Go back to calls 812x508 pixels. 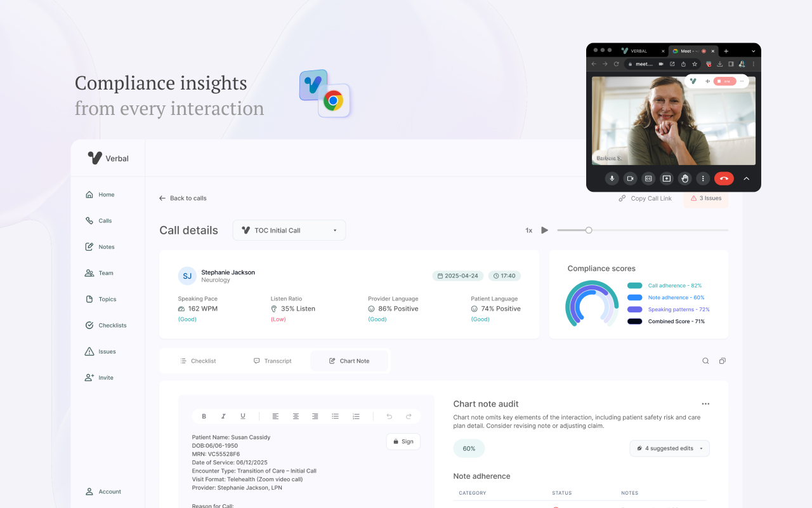coord(183,198)
